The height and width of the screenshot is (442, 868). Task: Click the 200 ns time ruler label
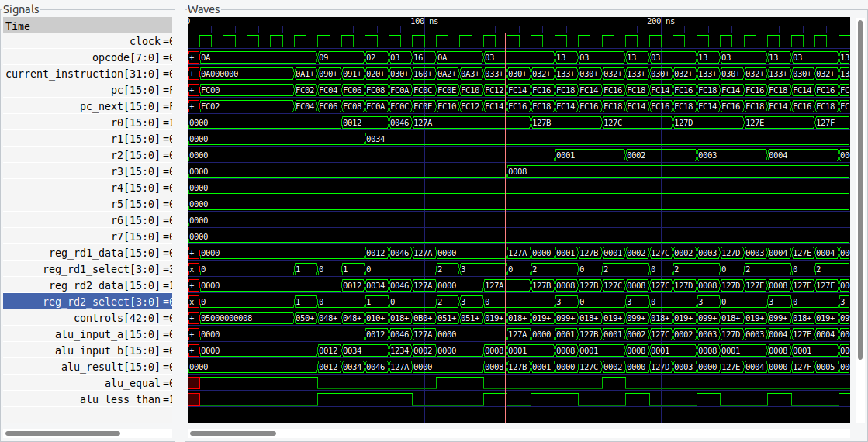click(660, 21)
